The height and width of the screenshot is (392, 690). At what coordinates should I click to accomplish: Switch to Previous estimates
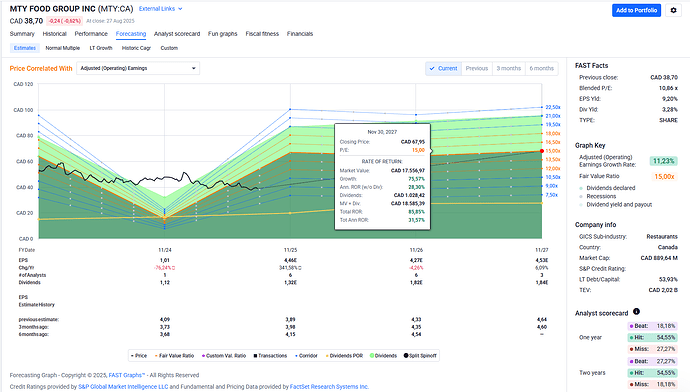click(477, 68)
